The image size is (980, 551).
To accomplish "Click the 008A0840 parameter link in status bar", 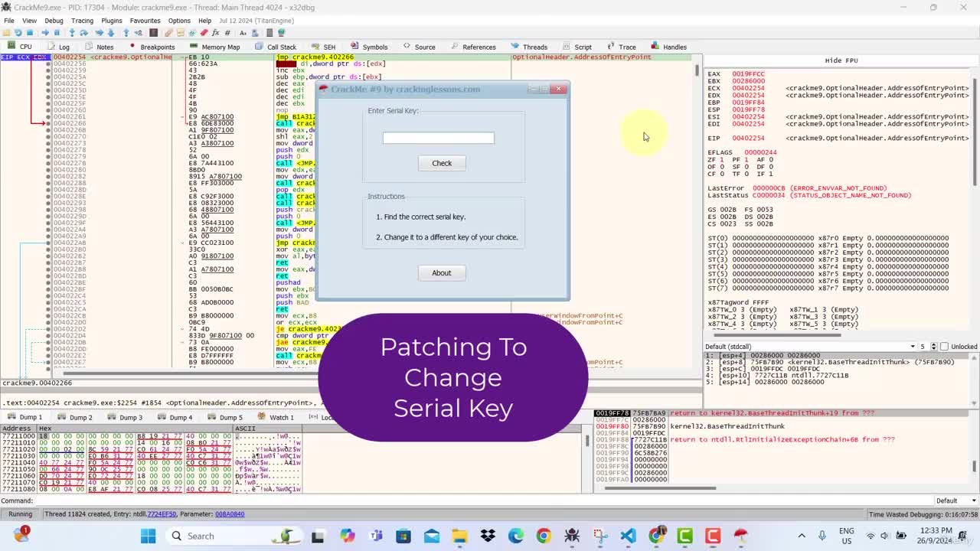I will coord(230,514).
